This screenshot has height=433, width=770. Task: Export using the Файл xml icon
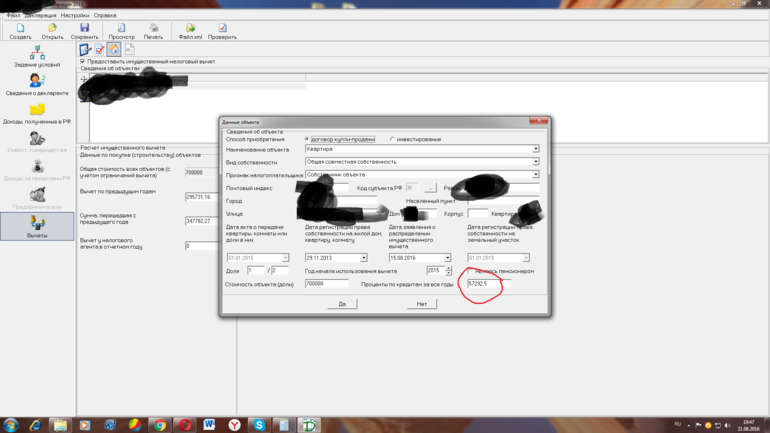(x=190, y=30)
